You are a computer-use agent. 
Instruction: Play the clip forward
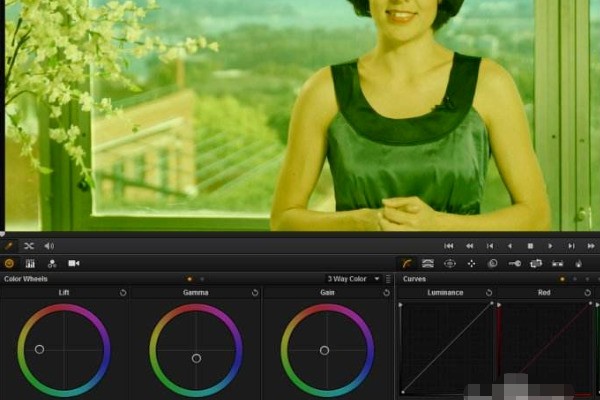point(550,245)
